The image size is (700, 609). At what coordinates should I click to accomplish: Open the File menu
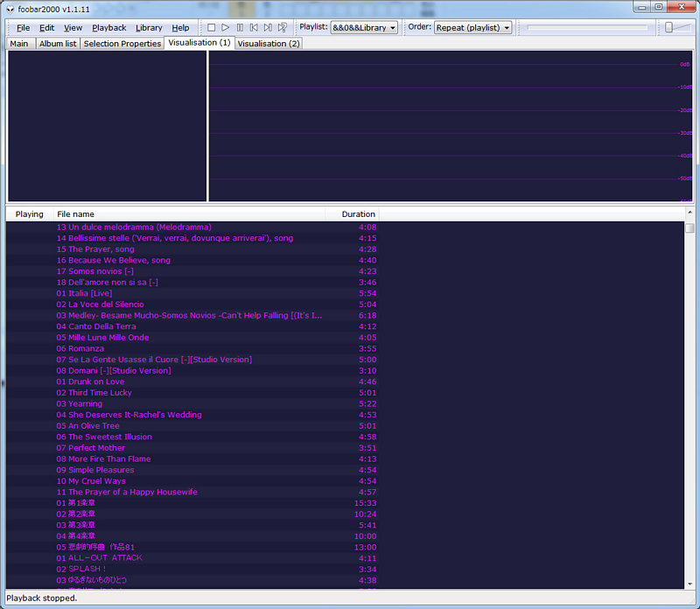pos(24,28)
